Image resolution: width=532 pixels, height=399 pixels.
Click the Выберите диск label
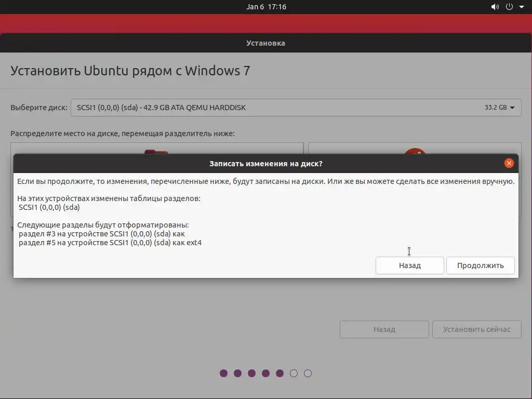coord(38,108)
